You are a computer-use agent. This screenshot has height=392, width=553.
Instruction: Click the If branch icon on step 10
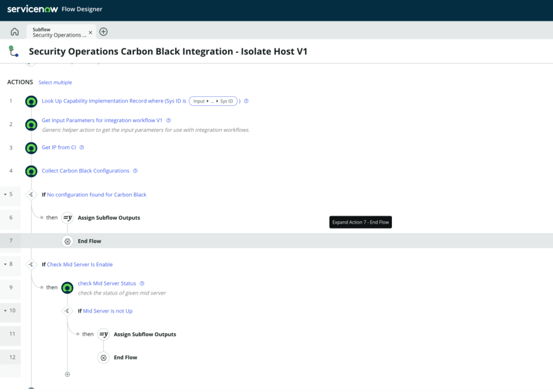[x=67, y=311]
